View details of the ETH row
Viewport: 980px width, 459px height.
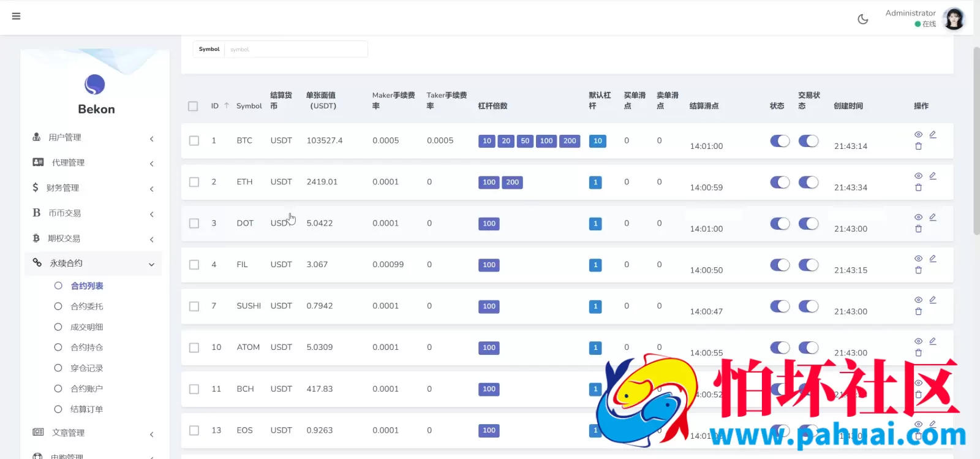point(918,176)
